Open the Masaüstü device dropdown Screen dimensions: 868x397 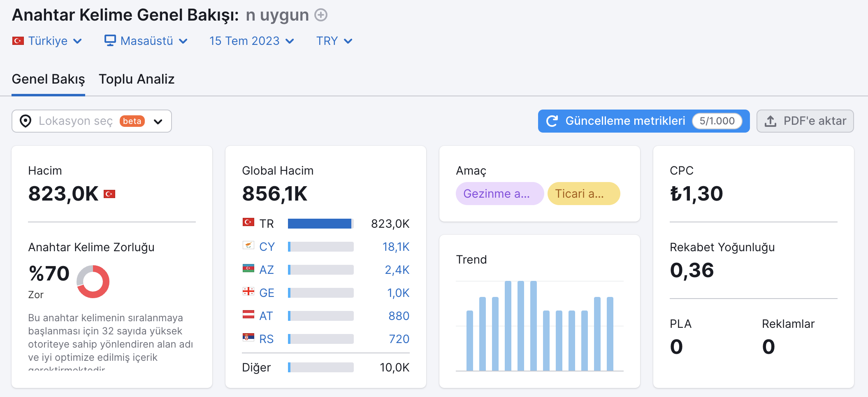coord(146,41)
